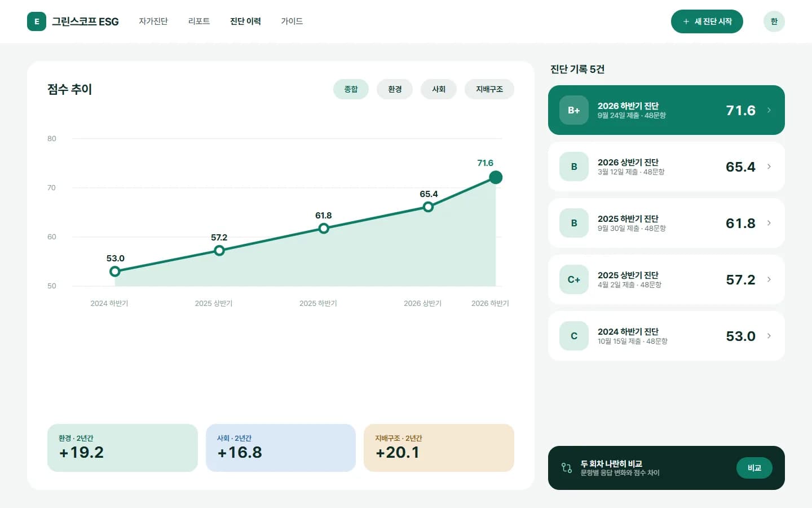Open the 가이드 menu
This screenshot has width=812, height=508.
[292, 21]
